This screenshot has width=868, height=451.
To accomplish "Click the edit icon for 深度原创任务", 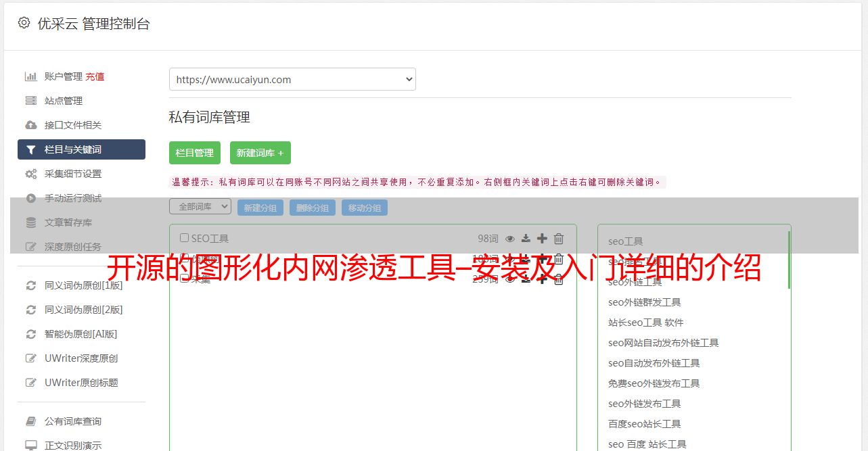I will 31,247.
